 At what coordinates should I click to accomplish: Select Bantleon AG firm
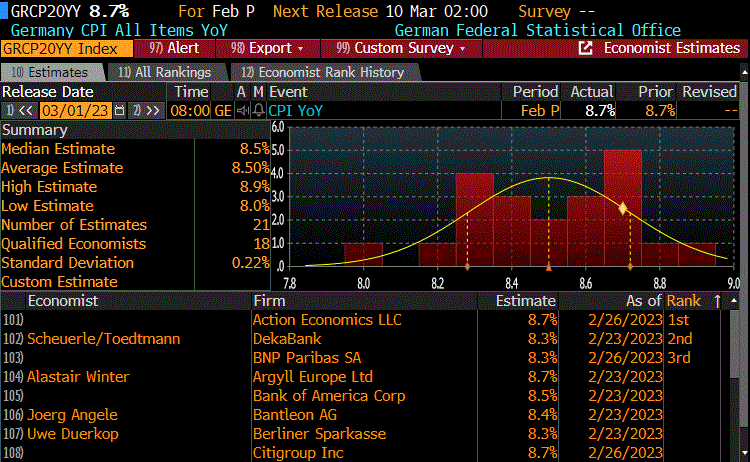[x=295, y=415]
